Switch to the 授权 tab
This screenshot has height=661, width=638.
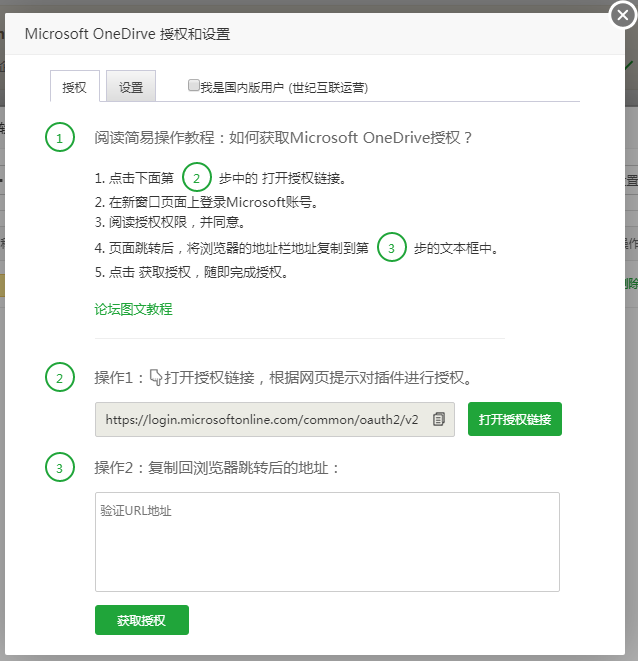pos(75,87)
